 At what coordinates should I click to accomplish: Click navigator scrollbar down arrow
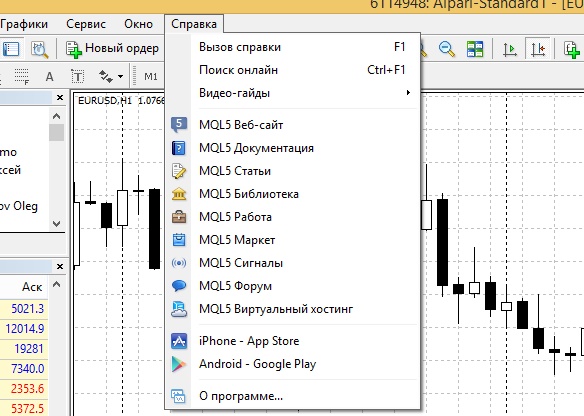(57, 224)
